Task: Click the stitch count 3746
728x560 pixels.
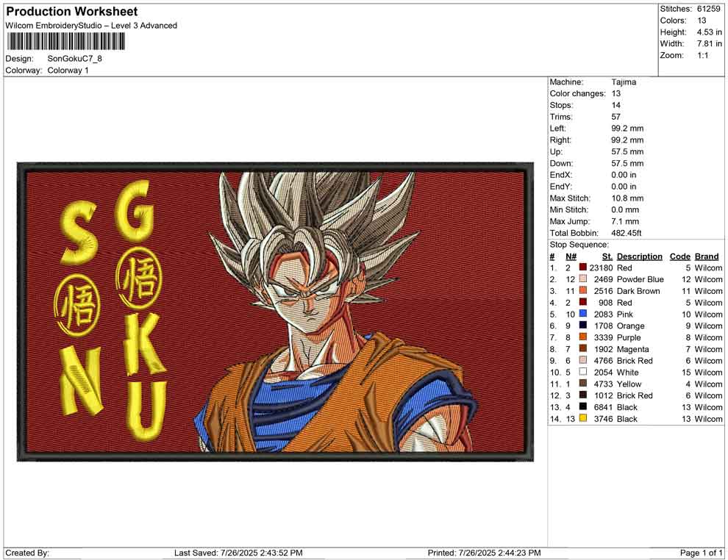Action: coord(603,418)
